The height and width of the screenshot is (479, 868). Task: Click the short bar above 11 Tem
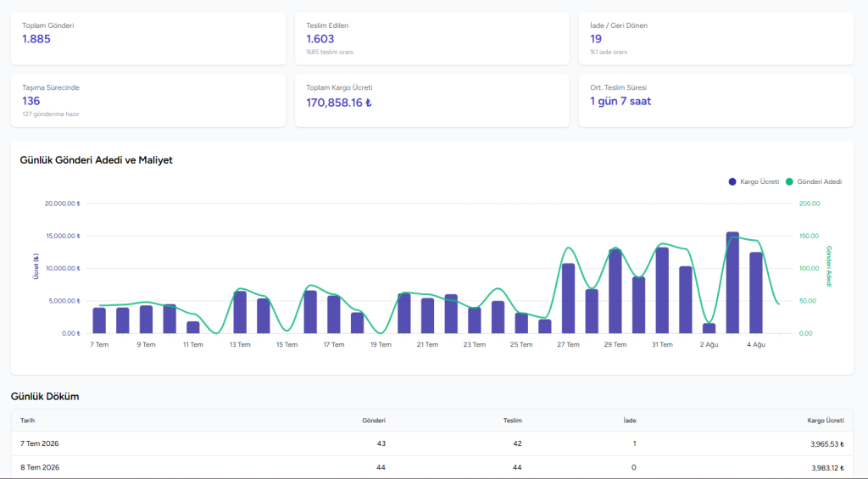point(192,327)
